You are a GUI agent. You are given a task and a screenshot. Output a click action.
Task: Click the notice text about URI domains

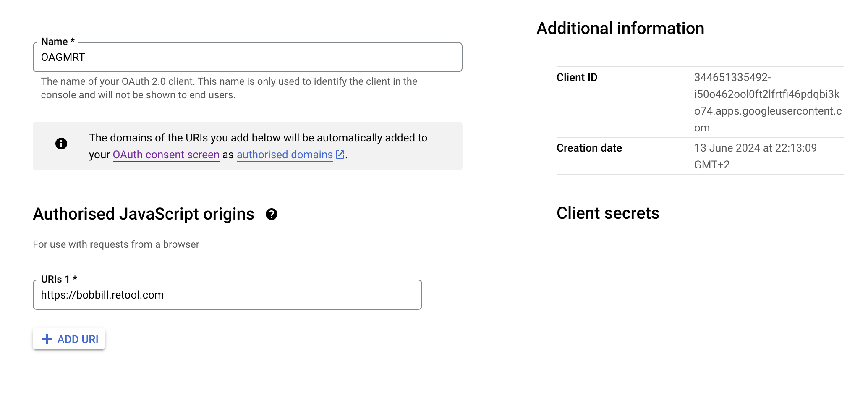(258, 138)
